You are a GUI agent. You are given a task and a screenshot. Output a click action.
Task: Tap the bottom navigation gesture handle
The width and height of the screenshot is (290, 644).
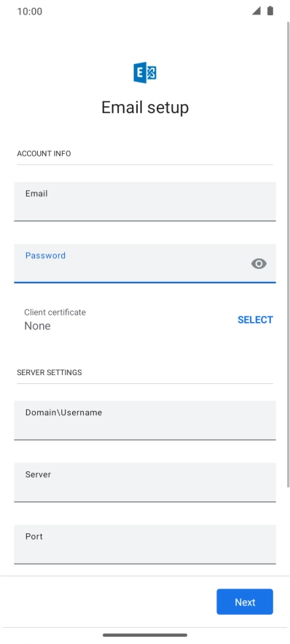coord(145,635)
